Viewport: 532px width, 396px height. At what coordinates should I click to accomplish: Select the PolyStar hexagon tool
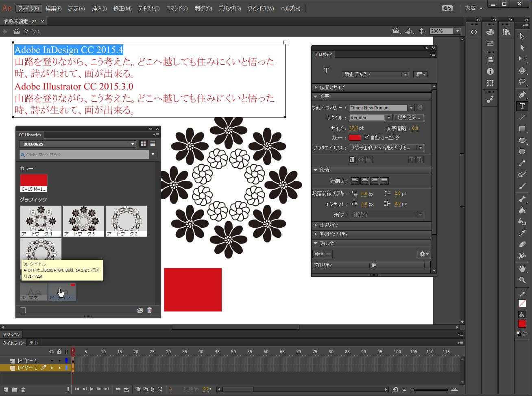[x=522, y=152]
